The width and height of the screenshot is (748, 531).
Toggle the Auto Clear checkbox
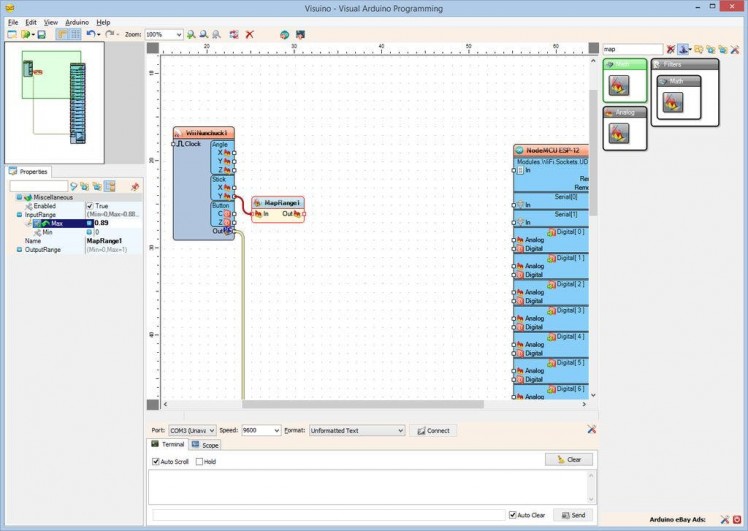coord(513,515)
